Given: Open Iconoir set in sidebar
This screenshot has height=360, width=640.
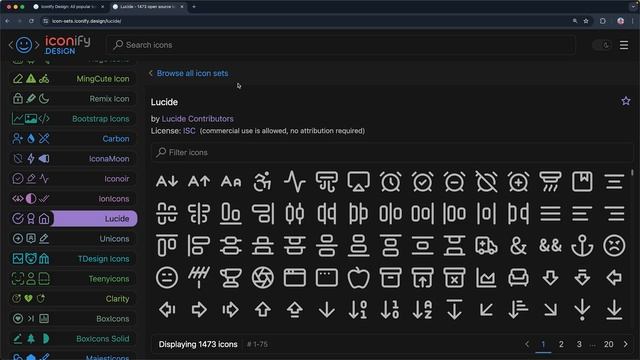Looking at the screenshot, I should point(73,179).
